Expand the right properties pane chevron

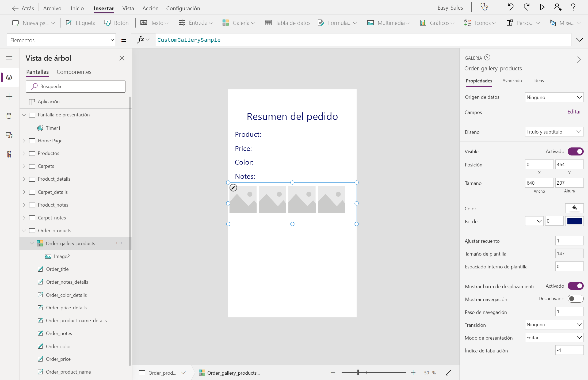[x=579, y=59]
